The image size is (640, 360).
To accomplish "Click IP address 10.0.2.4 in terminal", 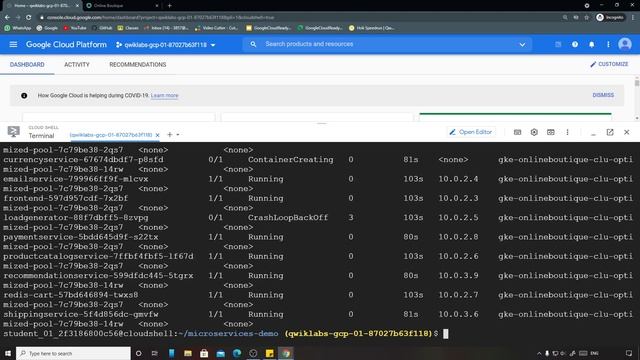I will click(x=458, y=179).
